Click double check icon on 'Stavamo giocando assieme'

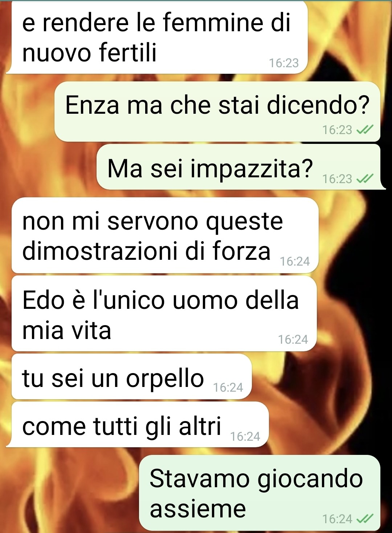pos(365,518)
